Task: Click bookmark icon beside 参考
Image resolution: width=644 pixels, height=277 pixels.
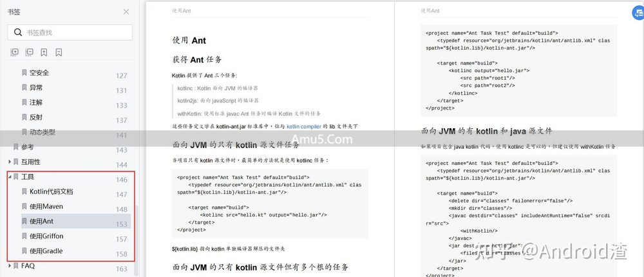Action: 16,147
